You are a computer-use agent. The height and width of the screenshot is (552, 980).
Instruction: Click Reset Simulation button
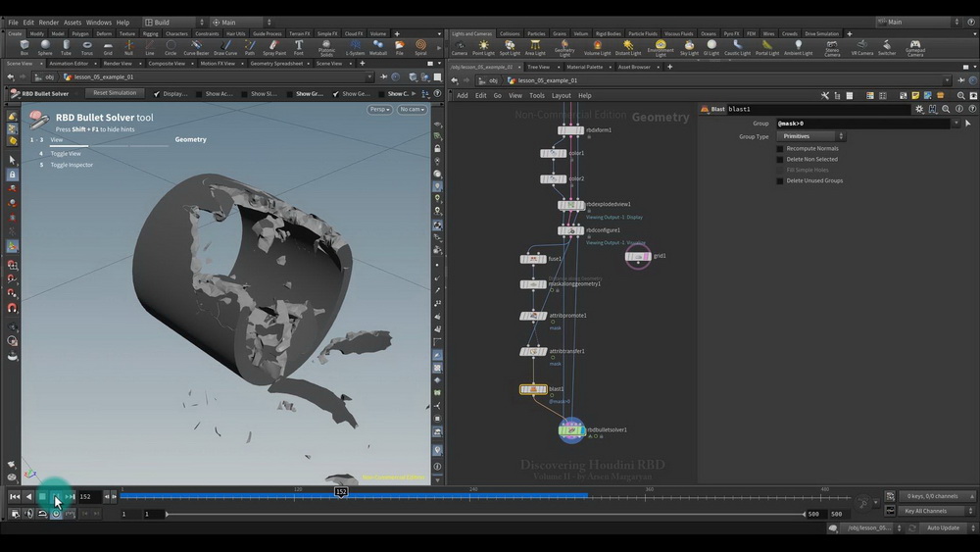tap(115, 93)
